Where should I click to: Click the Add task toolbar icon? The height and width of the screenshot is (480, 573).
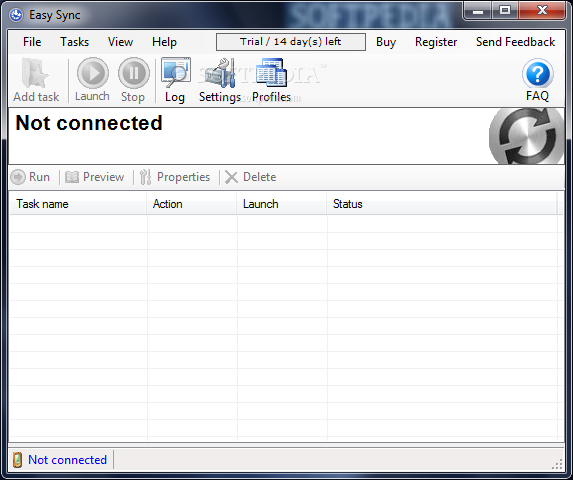pos(36,80)
